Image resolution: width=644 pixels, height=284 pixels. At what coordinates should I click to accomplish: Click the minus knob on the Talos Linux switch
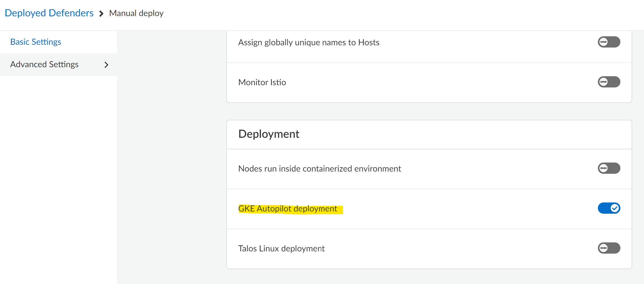pyautogui.click(x=603, y=248)
